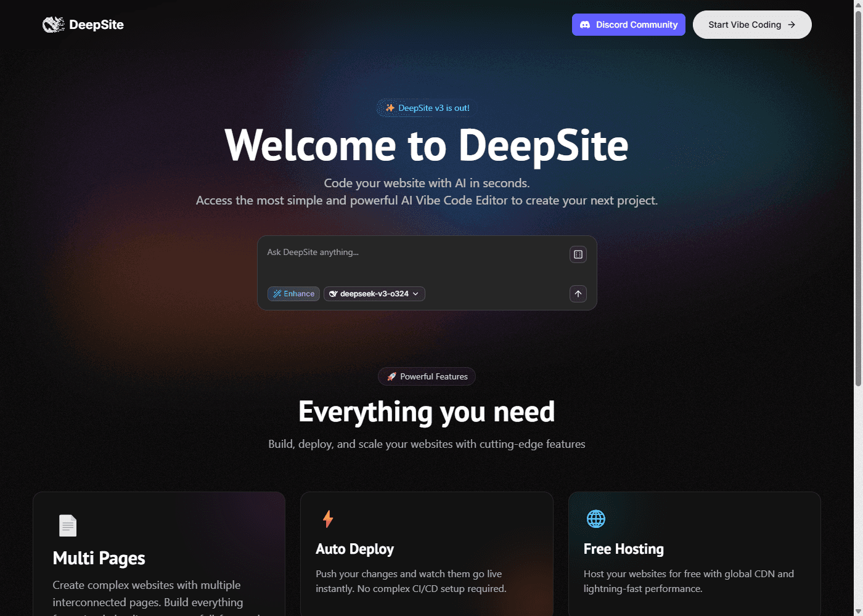Select the Free Hosting heading
This screenshot has height=616, width=863.
pos(624,549)
